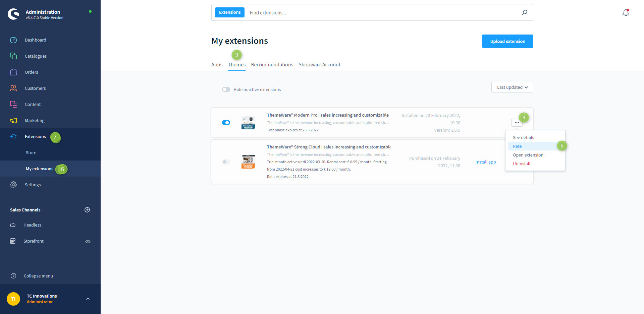View Storefront via the eye icon
The image size is (644, 314).
[88, 241]
